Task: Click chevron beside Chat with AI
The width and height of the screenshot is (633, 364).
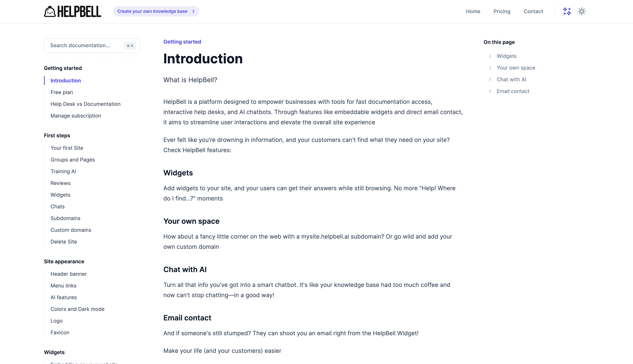Action: click(490, 79)
